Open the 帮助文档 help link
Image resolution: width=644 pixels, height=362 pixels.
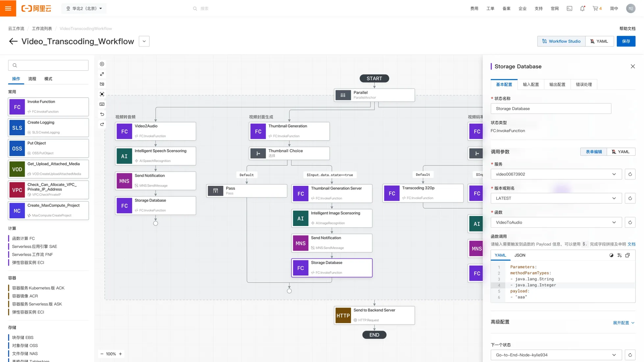pyautogui.click(x=627, y=29)
